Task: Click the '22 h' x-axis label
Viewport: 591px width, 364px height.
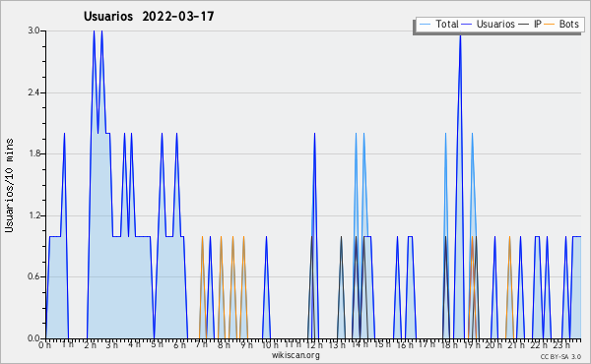Action: (x=539, y=345)
